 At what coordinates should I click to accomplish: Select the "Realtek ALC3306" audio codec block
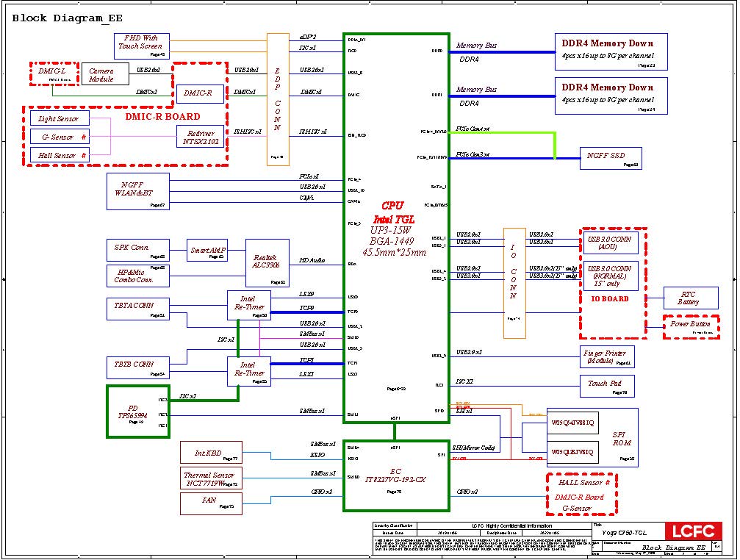click(267, 263)
